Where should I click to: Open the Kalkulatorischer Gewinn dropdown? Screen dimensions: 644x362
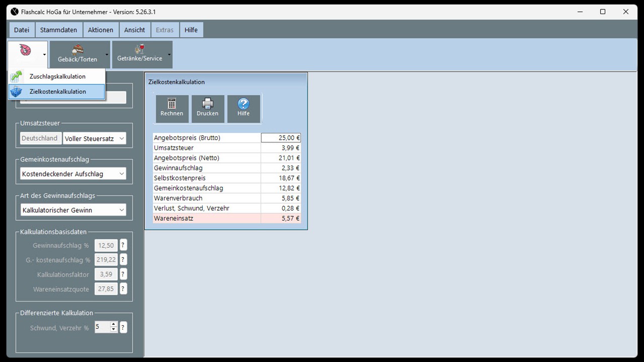pyautogui.click(x=73, y=210)
